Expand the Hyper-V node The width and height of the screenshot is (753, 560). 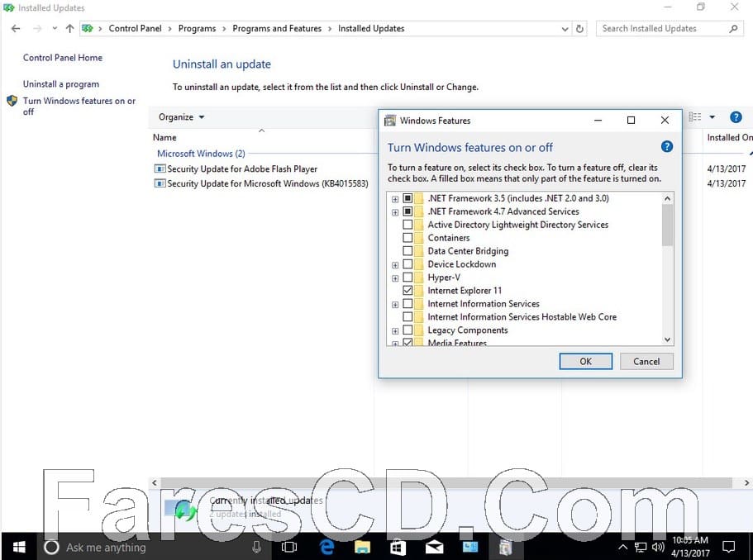pos(395,278)
